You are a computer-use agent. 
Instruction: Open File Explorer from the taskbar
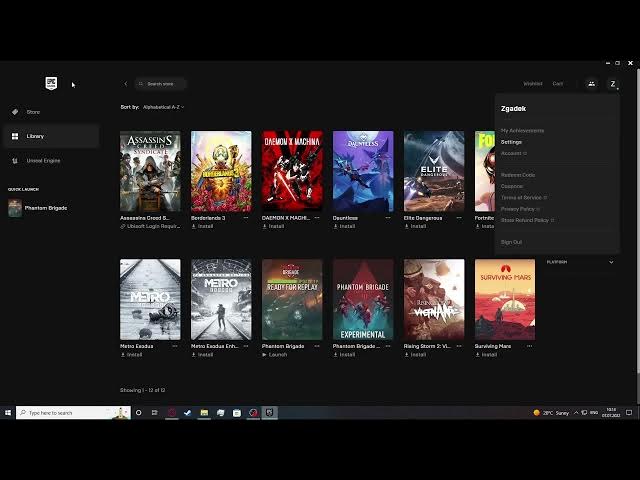pyautogui.click(x=204, y=413)
